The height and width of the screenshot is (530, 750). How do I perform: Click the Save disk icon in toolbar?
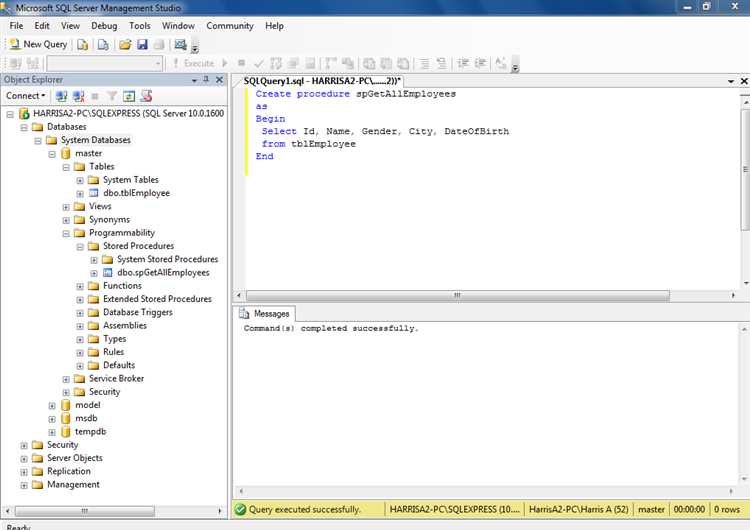pyautogui.click(x=142, y=44)
